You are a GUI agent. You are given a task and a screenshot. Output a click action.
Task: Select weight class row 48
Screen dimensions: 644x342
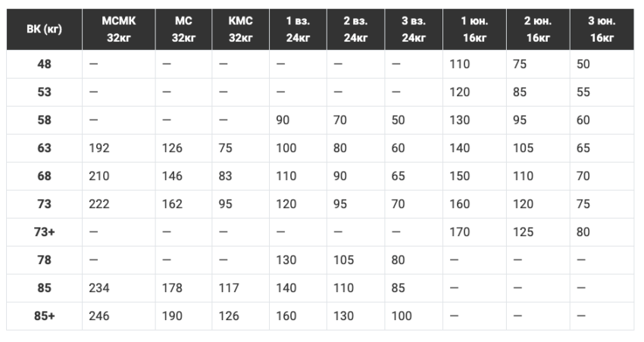coord(320,64)
